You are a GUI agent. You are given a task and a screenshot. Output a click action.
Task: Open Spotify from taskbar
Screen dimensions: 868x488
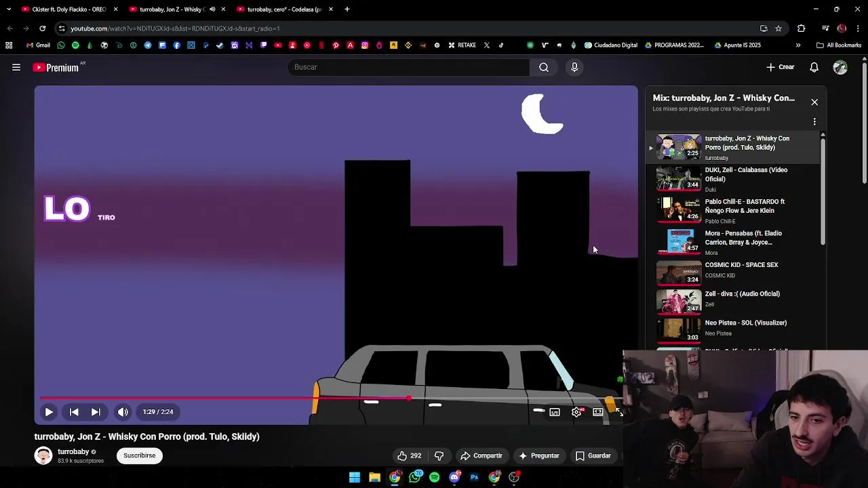[x=435, y=477]
